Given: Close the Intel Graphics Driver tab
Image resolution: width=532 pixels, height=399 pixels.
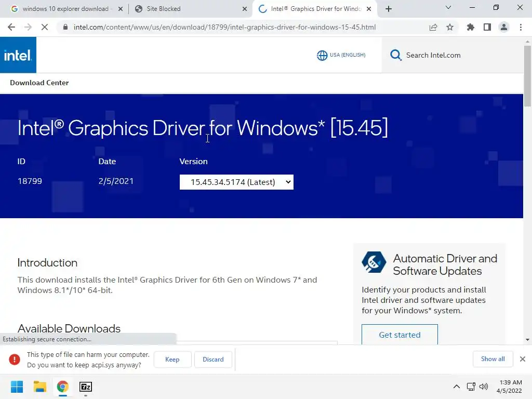Looking at the screenshot, I should [369, 9].
